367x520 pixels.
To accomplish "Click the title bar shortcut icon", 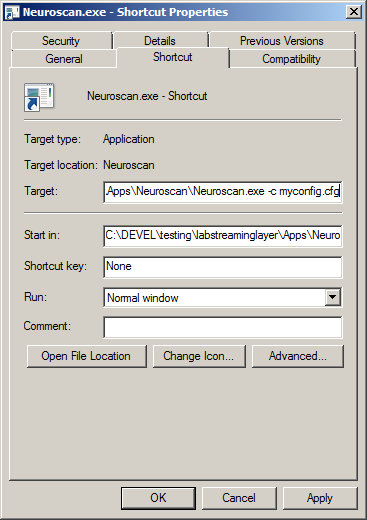I will 12,12.
